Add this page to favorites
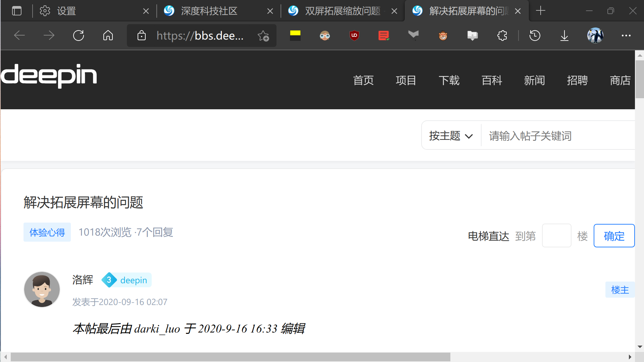The width and height of the screenshot is (644, 362). (x=264, y=36)
